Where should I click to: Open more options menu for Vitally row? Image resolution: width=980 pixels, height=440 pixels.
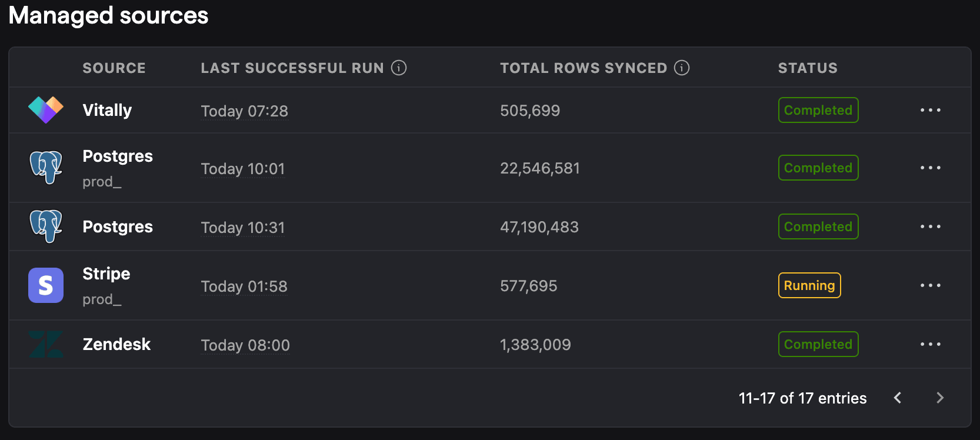931,110
